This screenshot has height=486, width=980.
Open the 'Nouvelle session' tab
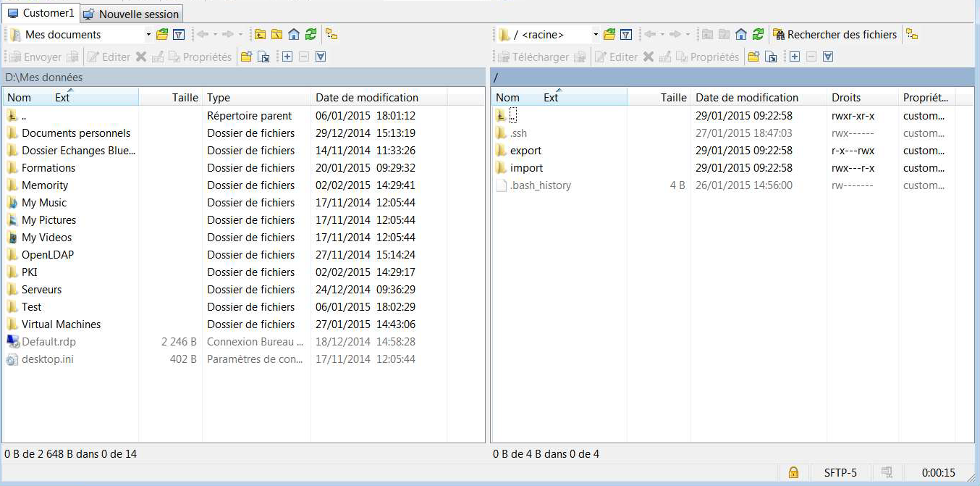coord(131,14)
